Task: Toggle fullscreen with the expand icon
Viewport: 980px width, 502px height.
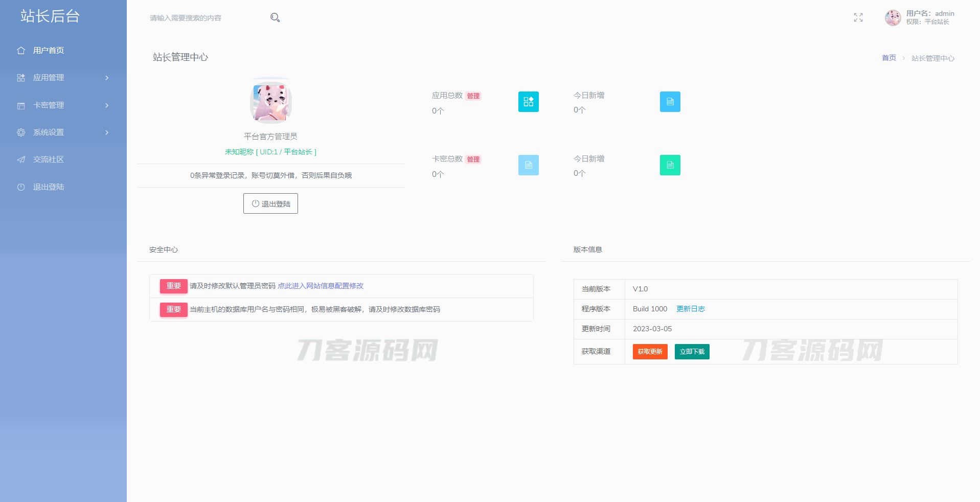Action: click(858, 18)
